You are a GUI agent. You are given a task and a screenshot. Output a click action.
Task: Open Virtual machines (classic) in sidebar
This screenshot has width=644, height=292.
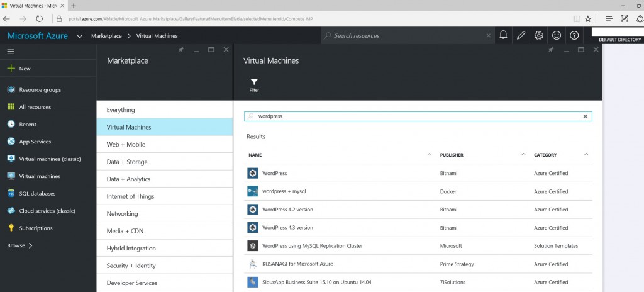48,159
